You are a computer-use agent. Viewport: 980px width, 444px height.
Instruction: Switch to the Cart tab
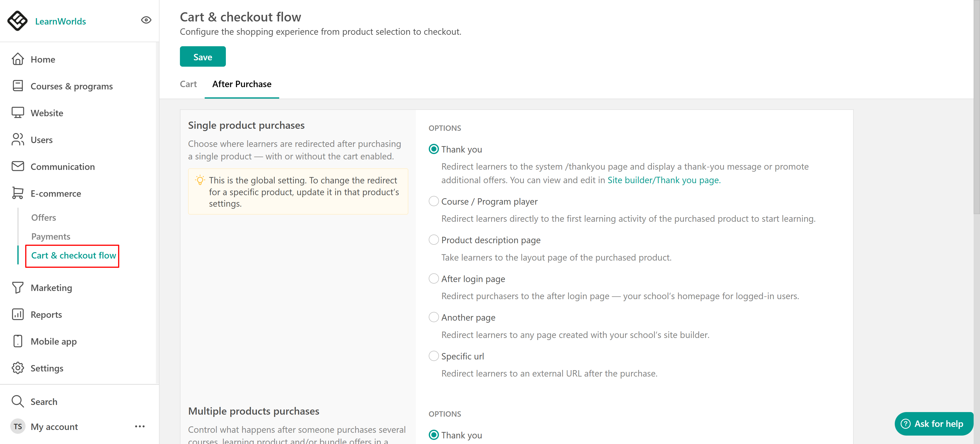[x=188, y=84]
